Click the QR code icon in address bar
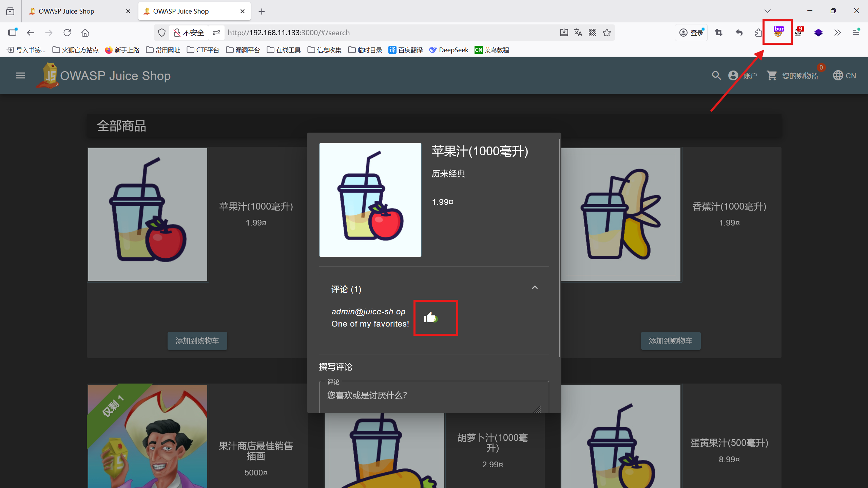 coord(593,33)
